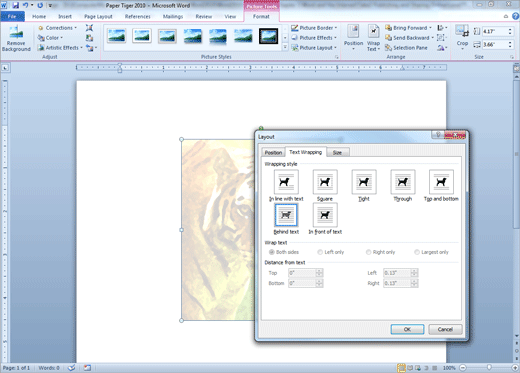
Task: Click the Compress Pictures icon
Action: (89, 28)
